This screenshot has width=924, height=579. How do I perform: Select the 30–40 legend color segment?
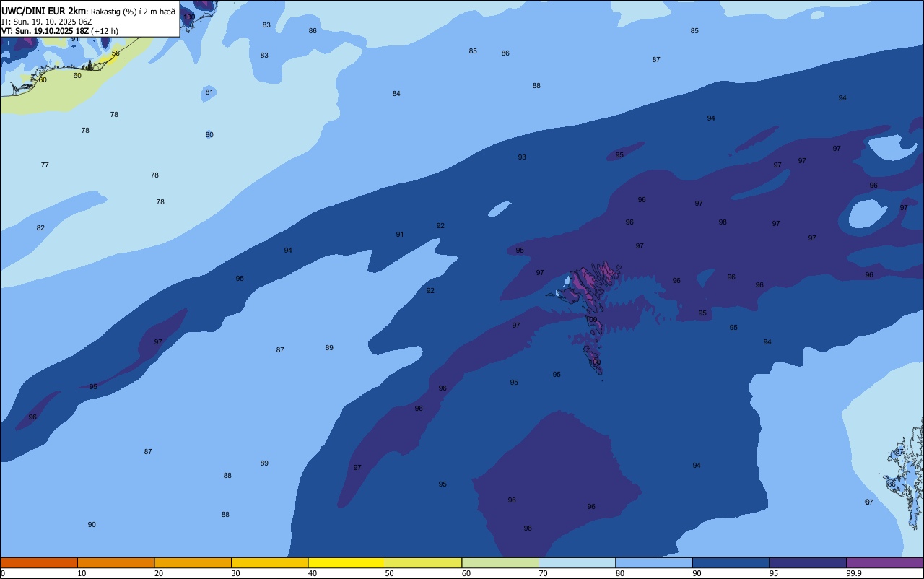[x=269, y=562]
